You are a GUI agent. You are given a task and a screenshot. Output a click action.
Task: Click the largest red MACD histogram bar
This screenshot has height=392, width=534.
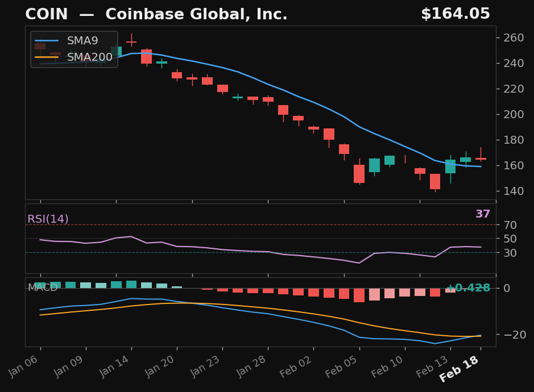tap(359, 295)
